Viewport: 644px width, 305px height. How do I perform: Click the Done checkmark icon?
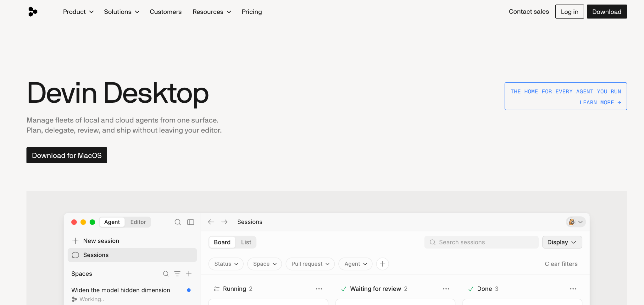point(471,289)
